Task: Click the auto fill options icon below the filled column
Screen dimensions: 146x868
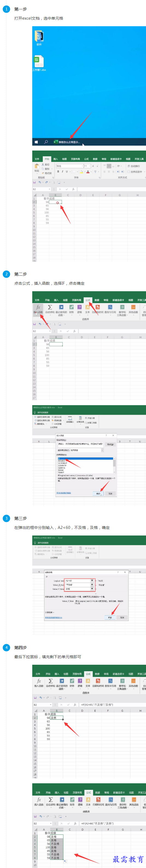Action: click(x=65, y=861)
